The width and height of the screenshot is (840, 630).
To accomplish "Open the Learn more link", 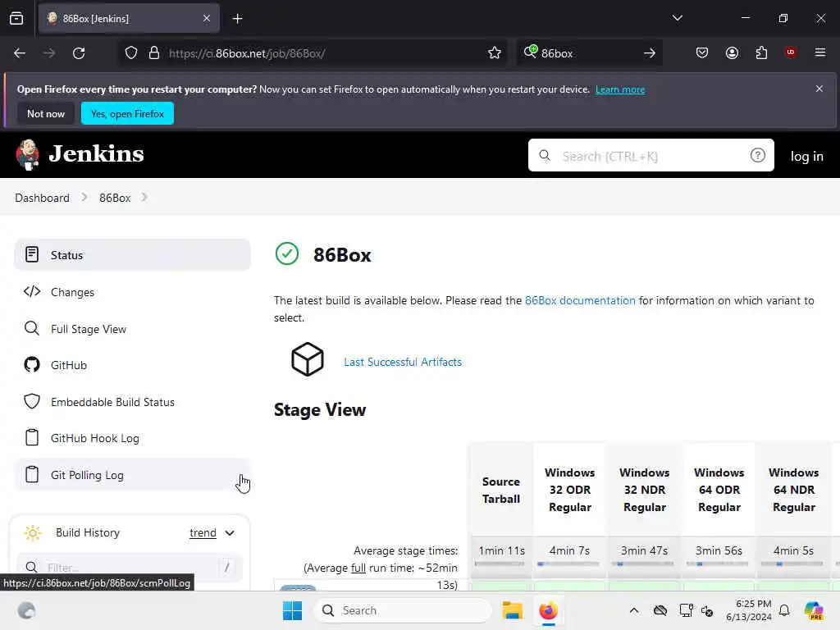I will click(x=620, y=89).
